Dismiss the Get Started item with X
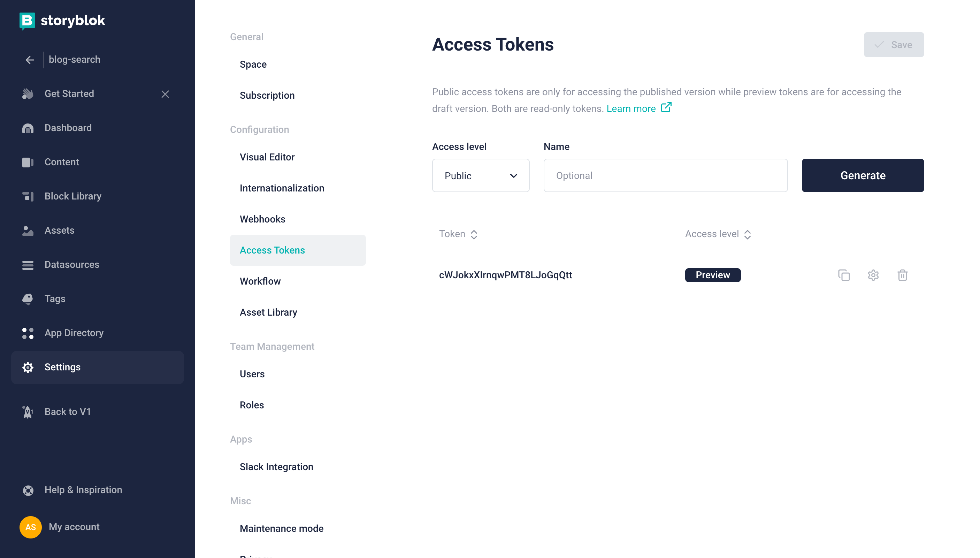 tap(165, 94)
